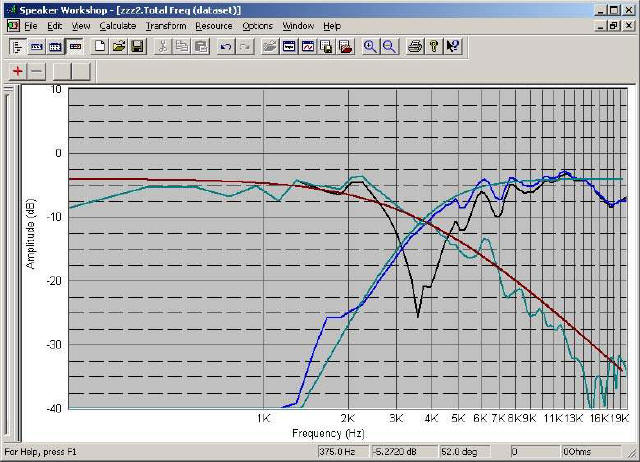The width and height of the screenshot is (640, 462).
Task: Click the New document icon
Action: tap(100, 46)
